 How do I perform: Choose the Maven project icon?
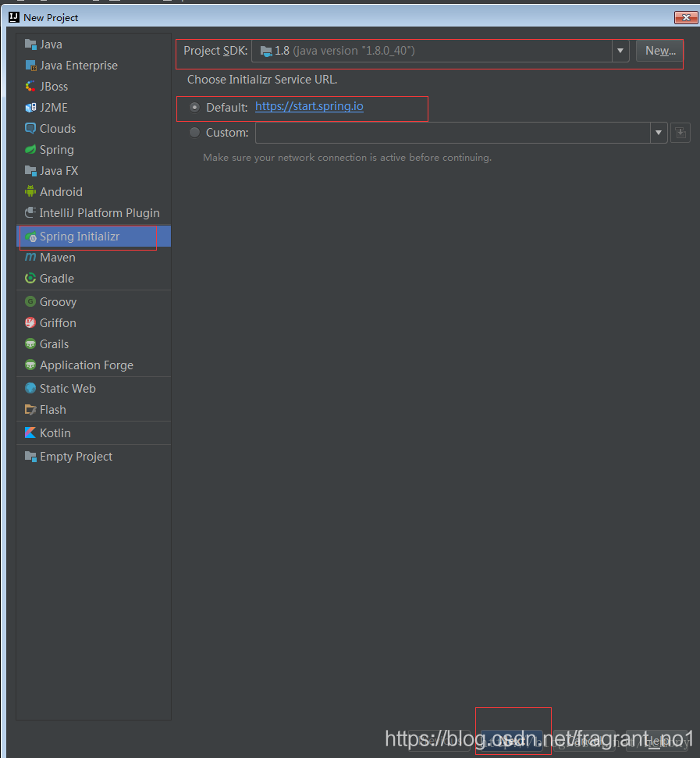pyautogui.click(x=30, y=257)
